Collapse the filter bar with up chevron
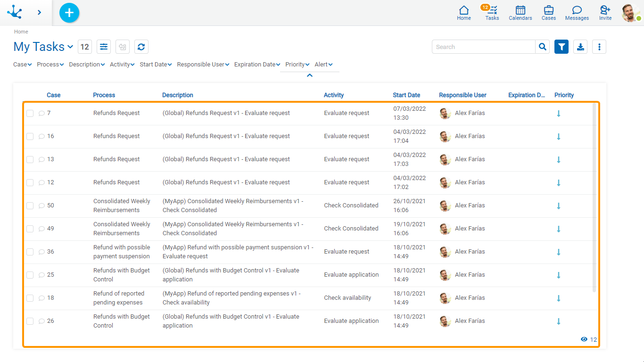644x362 pixels. click(x=310, y=75)
